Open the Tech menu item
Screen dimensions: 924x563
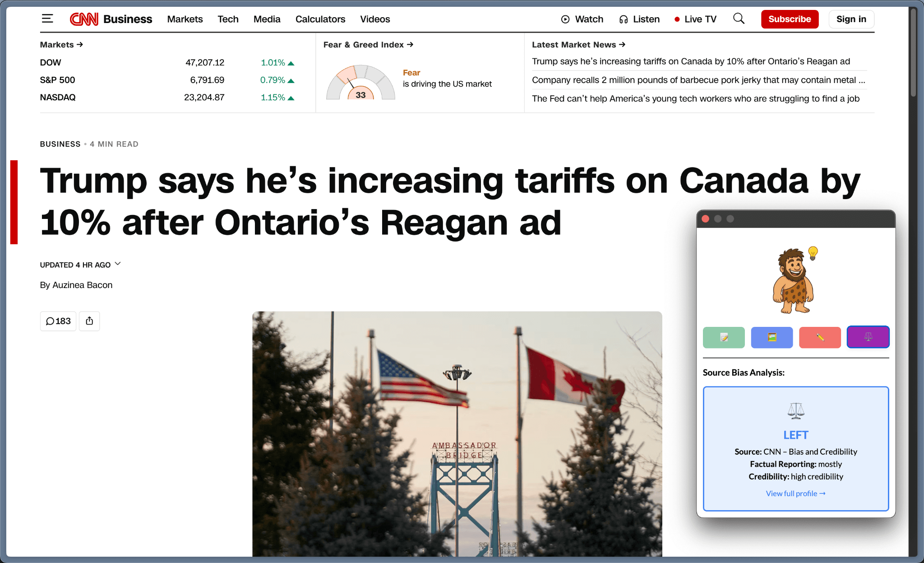[x=228, y=19]
